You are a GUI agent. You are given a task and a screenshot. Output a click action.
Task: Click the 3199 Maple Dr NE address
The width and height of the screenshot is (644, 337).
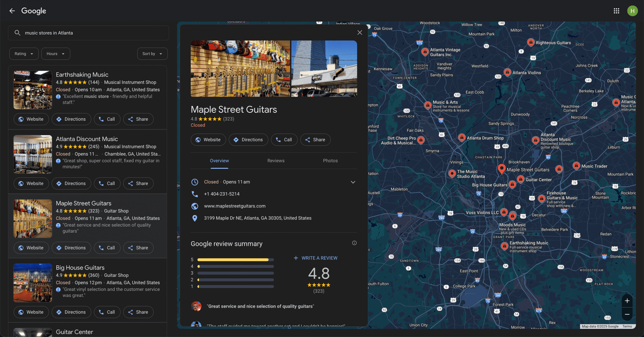(258, 218)
